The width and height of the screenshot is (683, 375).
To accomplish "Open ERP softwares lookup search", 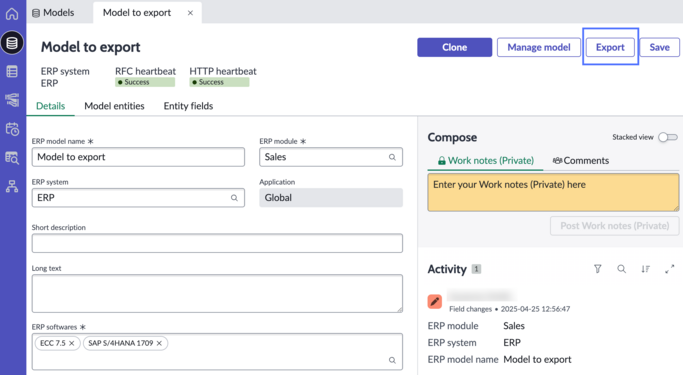I will click(x=392, y=360).
